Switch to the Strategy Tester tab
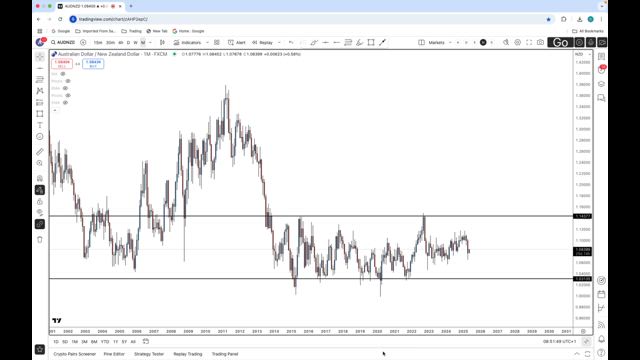This screenshot has height=360, width=640. [149, 354]
